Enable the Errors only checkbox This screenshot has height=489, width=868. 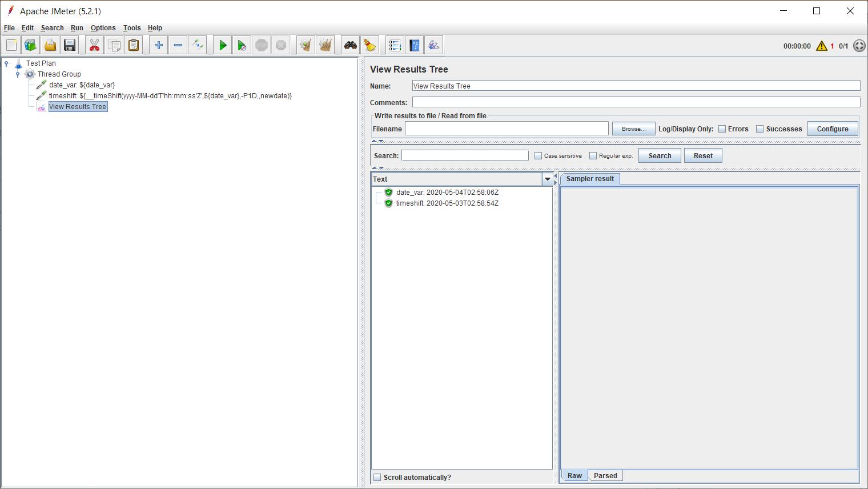pyautogui.click(x=722, y=129)
